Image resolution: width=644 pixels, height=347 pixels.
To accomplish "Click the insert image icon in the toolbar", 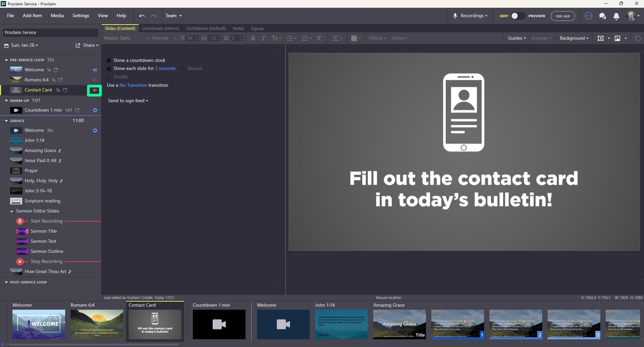I will click(618, 38).
